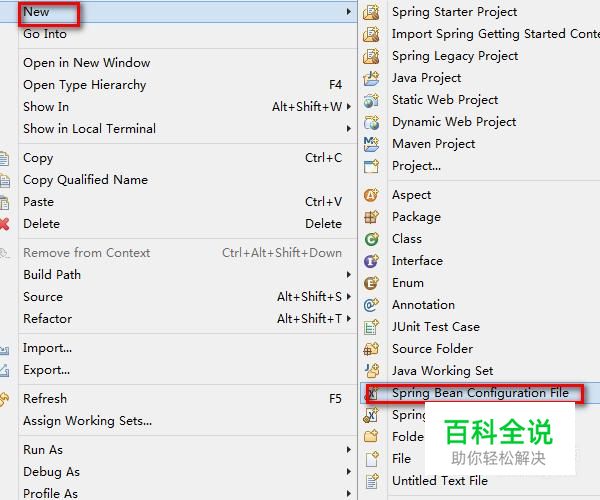This screenshot has height=500, width=600.
Task: Select Spring Bean Configuration File entry
Action: tap(480, 393)
